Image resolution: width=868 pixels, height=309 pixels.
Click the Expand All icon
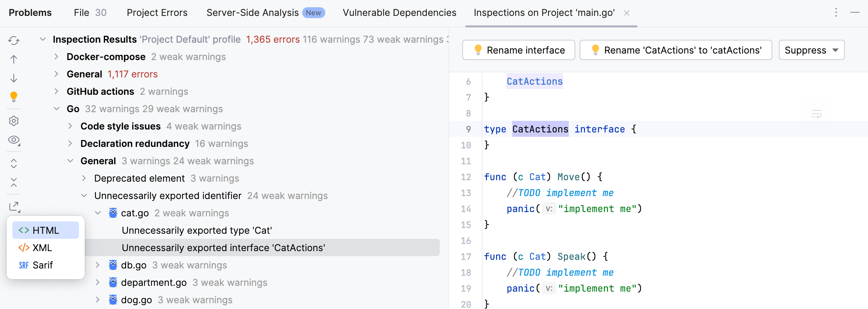(14, 164)
